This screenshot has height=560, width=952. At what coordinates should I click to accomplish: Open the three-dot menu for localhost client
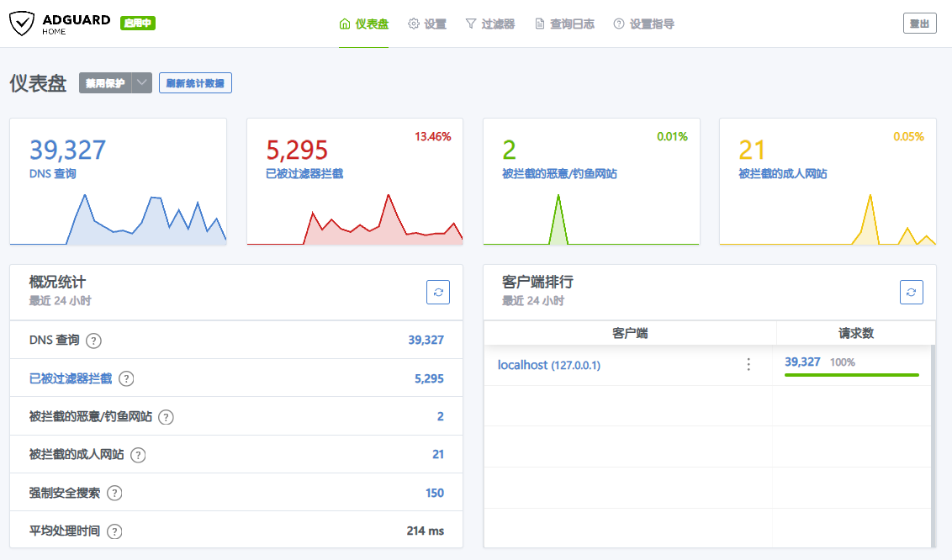pyautogui.click(x=748, y=364)
